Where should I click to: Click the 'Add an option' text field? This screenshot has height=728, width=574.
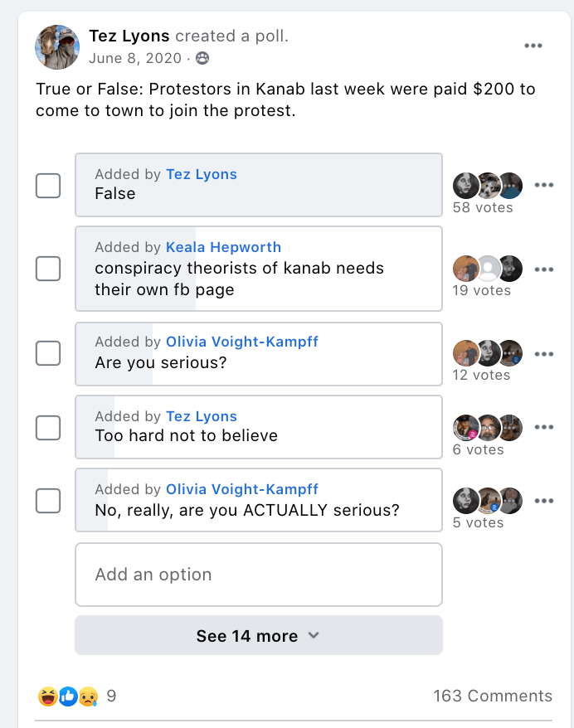point(258,575)
